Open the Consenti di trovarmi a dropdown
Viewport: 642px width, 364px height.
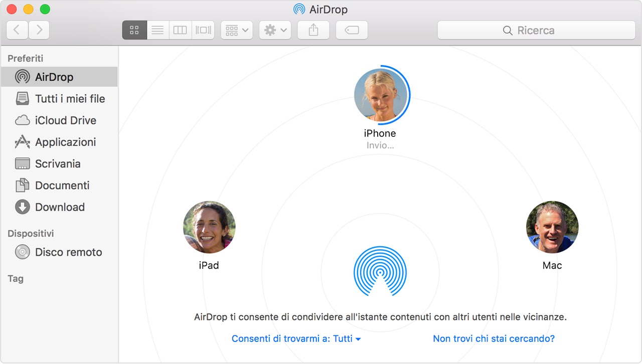(x=296, y=338)
